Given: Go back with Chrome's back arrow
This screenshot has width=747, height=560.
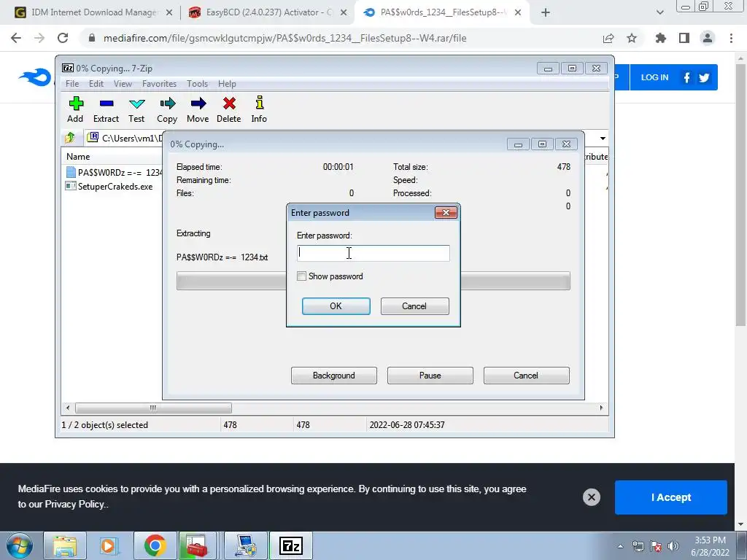Looking at the screenshot, I should [16, 38].
